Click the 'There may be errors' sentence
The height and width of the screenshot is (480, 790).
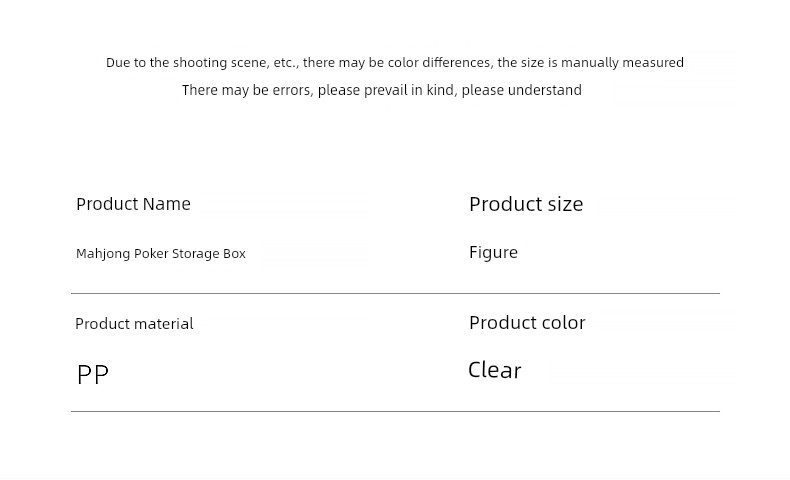tap(382, 90)
